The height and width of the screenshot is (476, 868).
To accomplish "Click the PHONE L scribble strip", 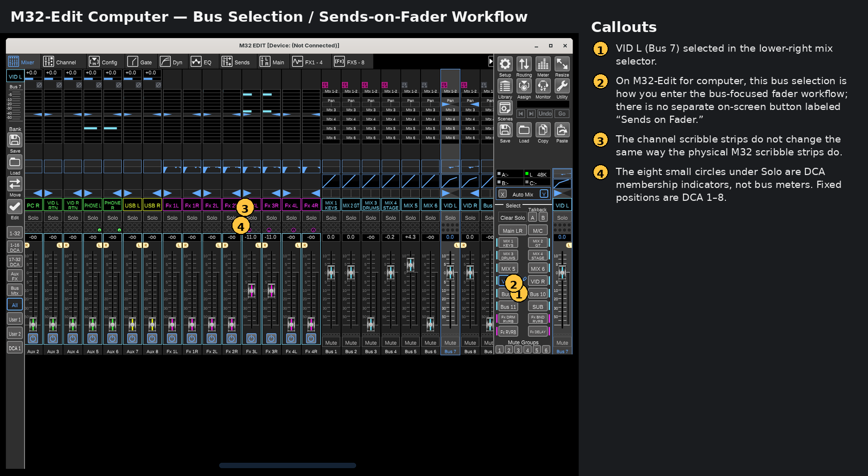I will [92, 205].
